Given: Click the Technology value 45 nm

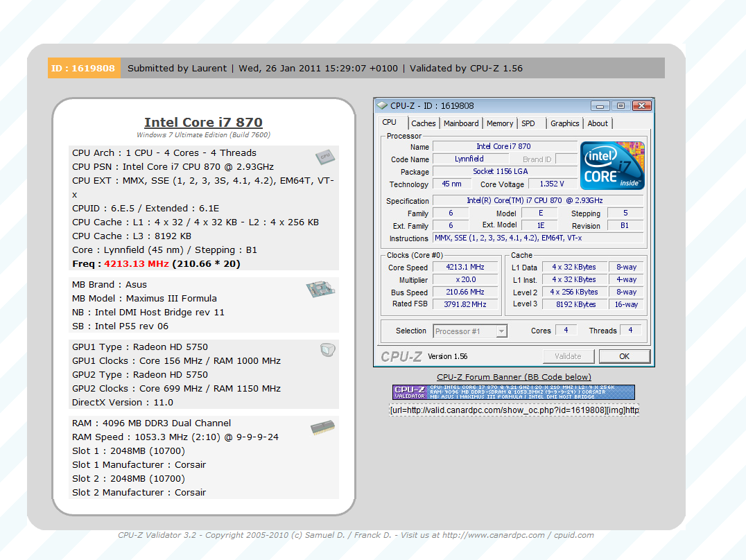Looking at the screenshot, I should (451, 184).
